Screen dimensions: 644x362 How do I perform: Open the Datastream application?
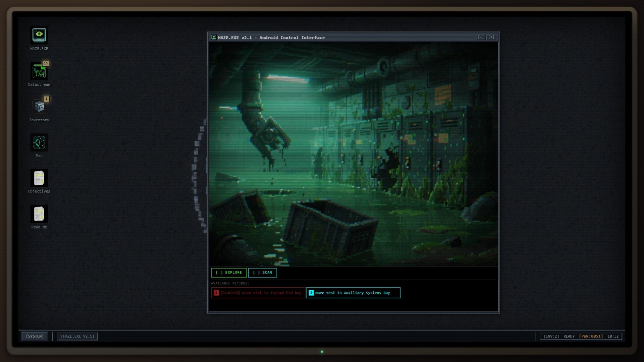[39, 71]
